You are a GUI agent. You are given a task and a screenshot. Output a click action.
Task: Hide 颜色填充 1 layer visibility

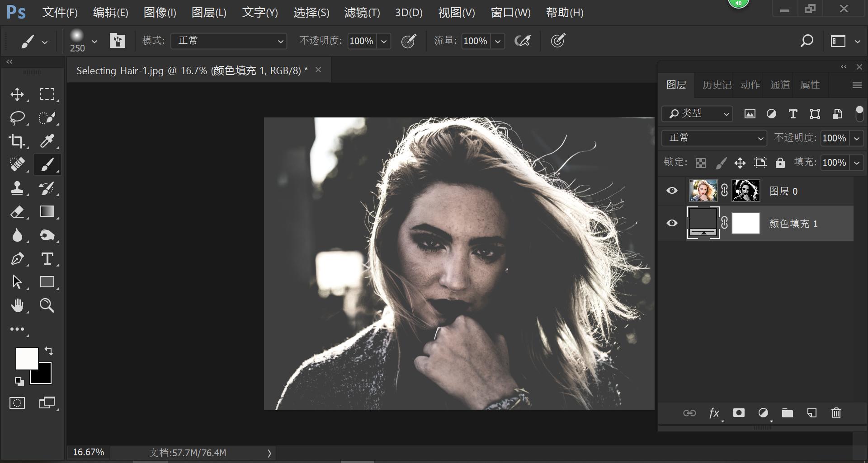(x=672, y=223)
